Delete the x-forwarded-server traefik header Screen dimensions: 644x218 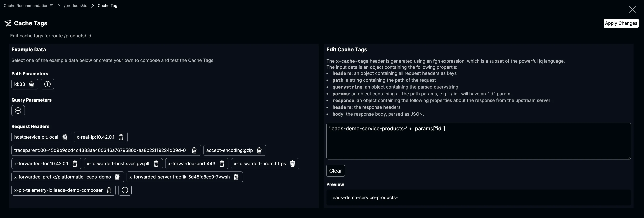click(x=236, y=177)
